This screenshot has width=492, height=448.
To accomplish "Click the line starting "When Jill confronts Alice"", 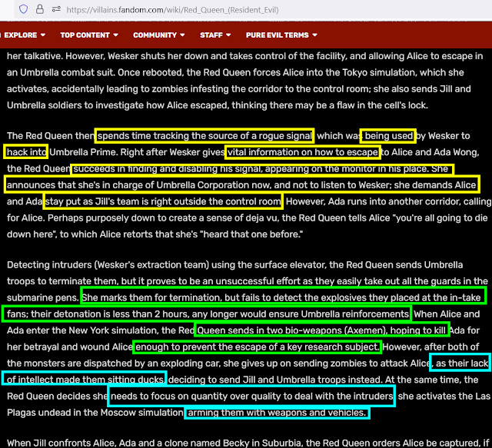I will tap(248, 443).
